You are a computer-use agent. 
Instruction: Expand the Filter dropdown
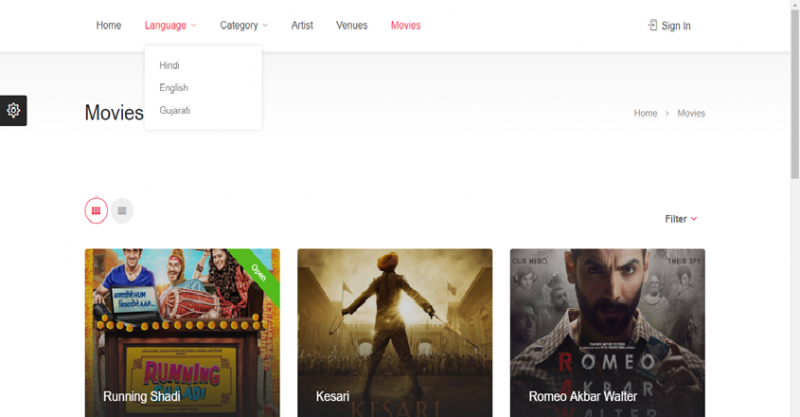[x=681, y=219]
